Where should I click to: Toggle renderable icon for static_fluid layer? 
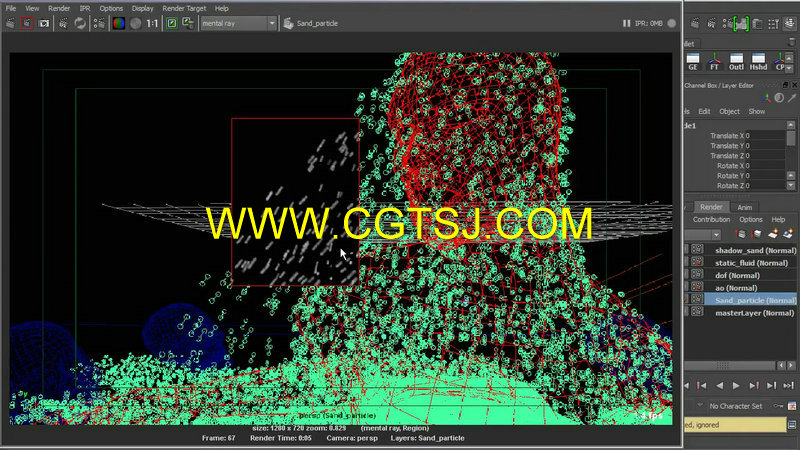697,262
